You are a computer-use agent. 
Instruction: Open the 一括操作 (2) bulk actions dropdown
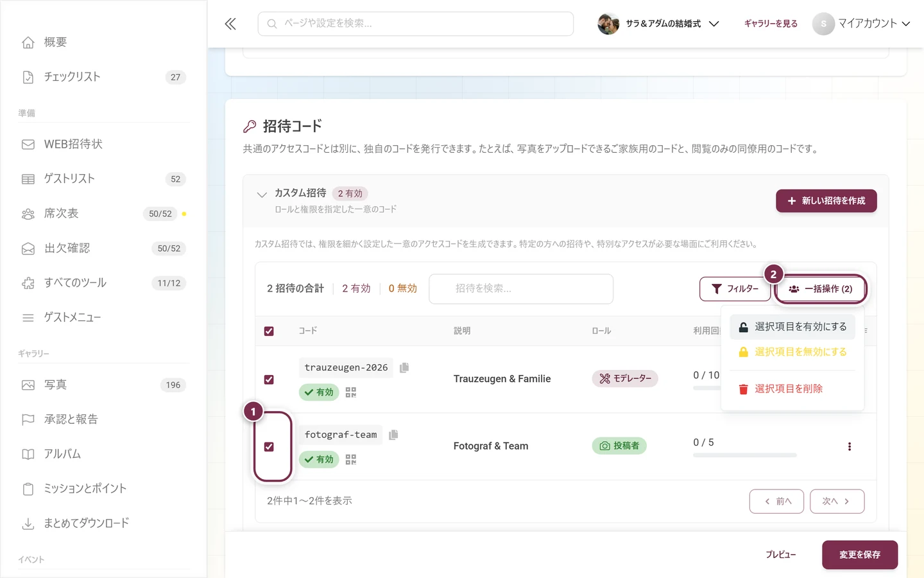pos(821,289)
